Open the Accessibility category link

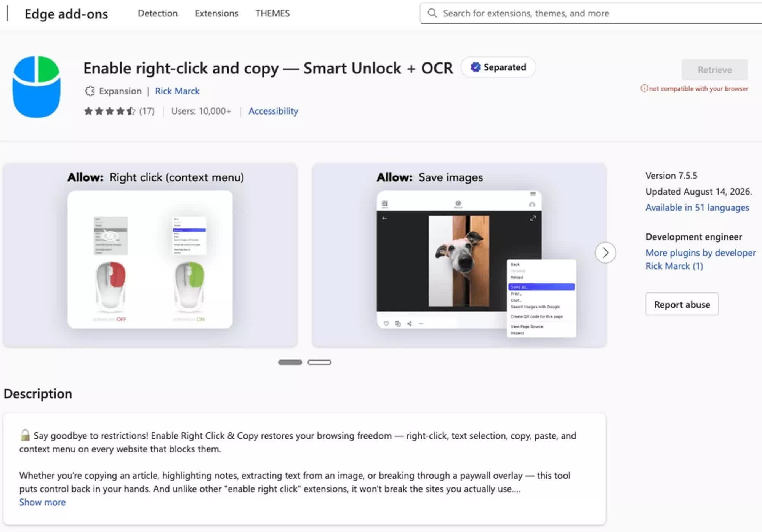point(273,111)
